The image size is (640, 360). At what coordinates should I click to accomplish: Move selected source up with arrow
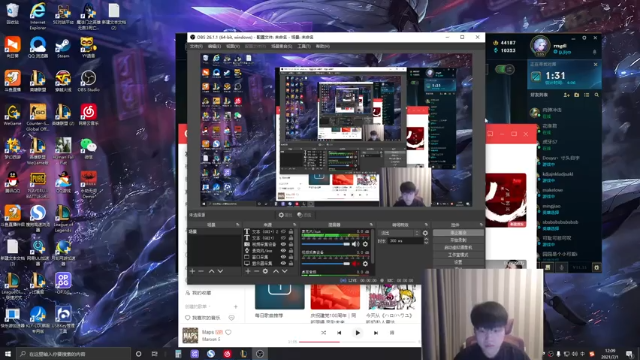[276, 271]
